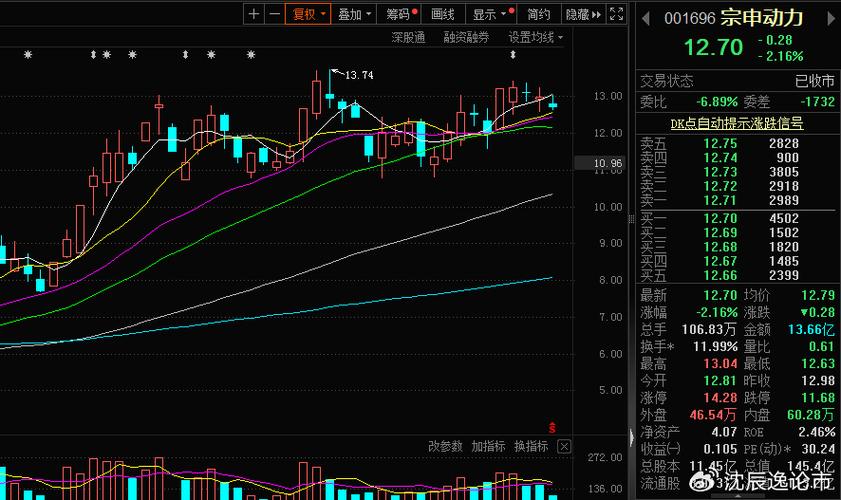
Task: Click the side panel collapse arrow
Action: (x=632, y=437)
